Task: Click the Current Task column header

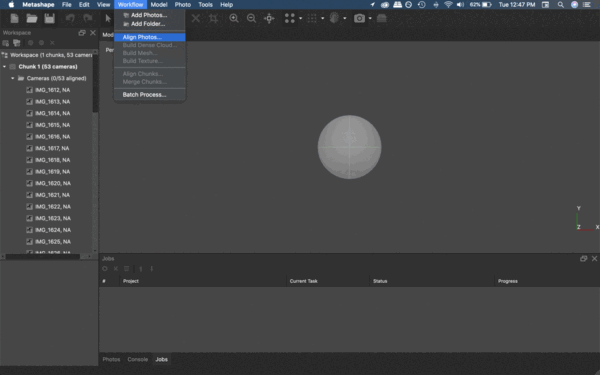Action: click(328, 281)
